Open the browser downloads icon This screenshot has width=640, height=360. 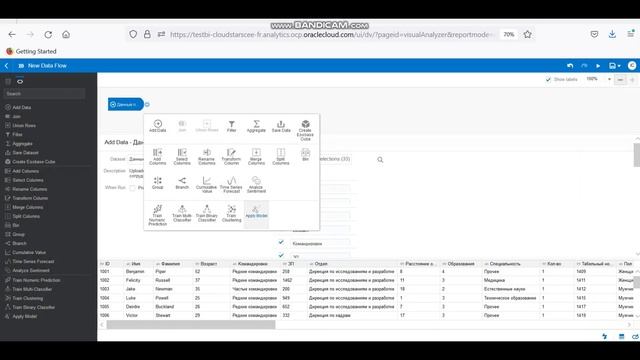[x=612, y=35]
